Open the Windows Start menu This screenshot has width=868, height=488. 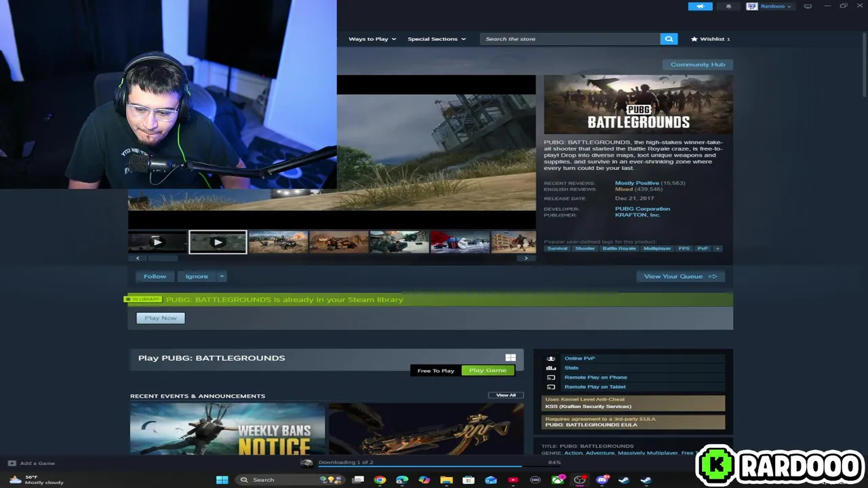(x=222, y=480)
